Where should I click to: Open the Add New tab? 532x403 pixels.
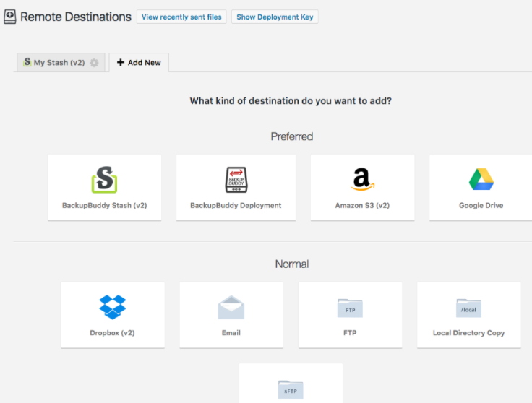pyautogui.click(x=139, y=63)
